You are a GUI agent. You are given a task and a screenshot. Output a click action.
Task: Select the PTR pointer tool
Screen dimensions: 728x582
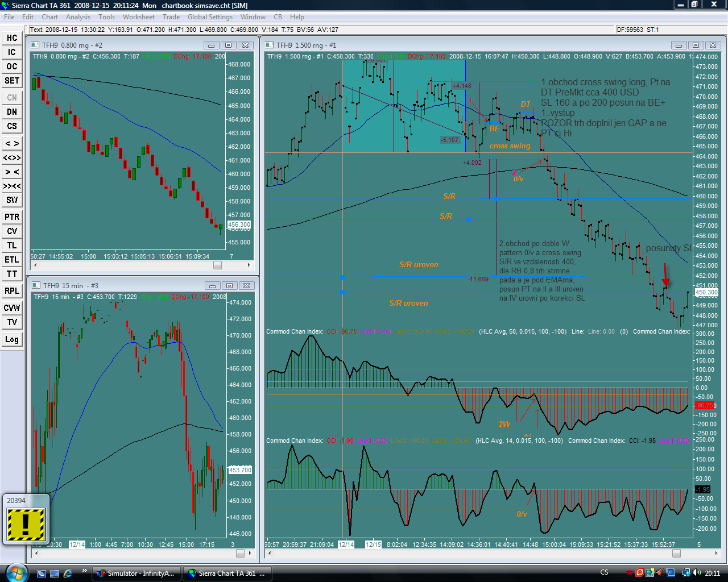click(12, 217)
